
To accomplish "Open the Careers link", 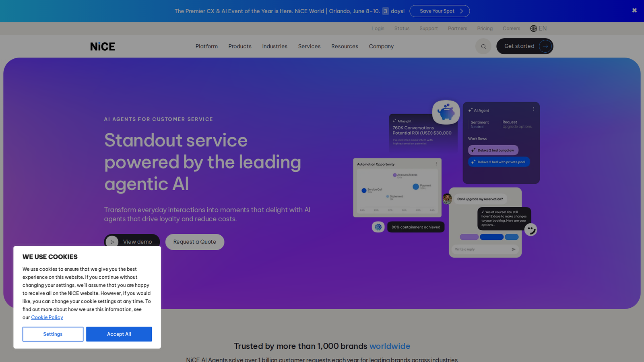I will tap(511, 29).
